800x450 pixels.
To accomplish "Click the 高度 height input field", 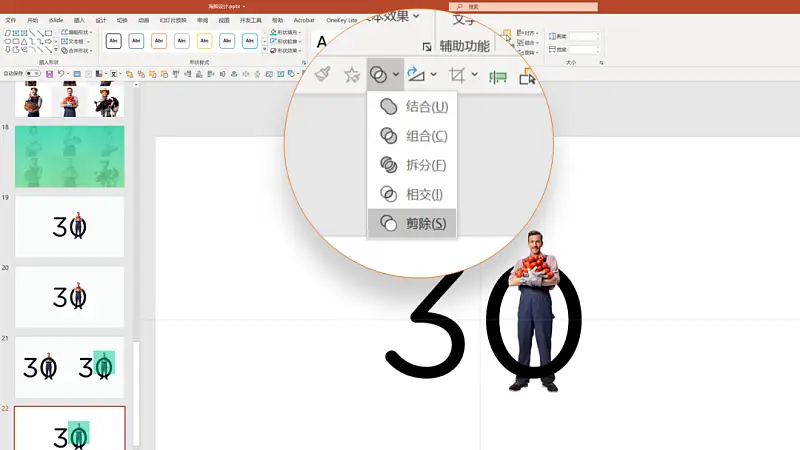I will pyautogui.click(x=585, y=36).
